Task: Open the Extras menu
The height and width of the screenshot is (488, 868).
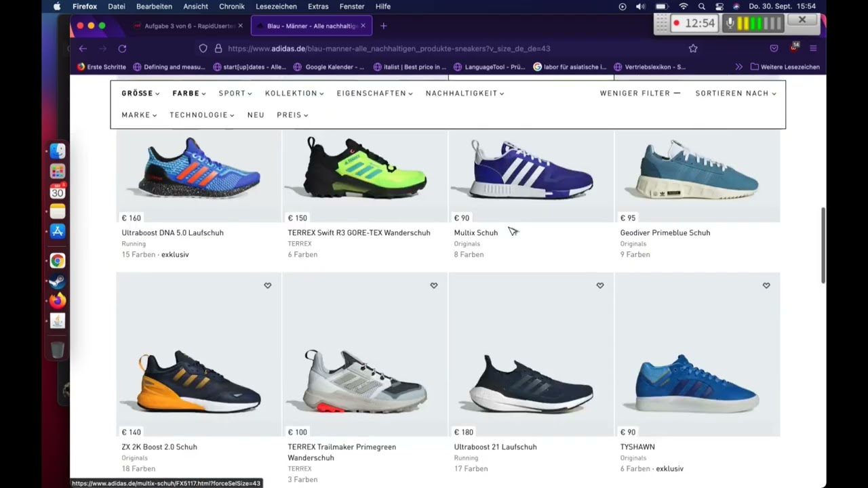Action: point(318,6)
